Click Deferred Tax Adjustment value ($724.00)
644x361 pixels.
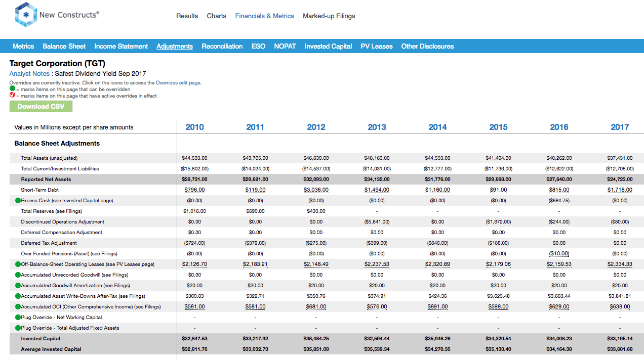(194, 243)
